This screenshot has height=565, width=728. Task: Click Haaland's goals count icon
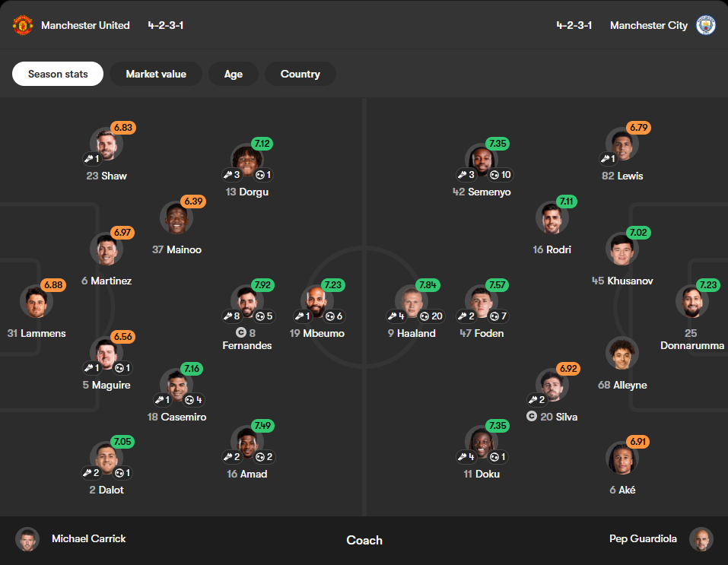pos(424,316)
